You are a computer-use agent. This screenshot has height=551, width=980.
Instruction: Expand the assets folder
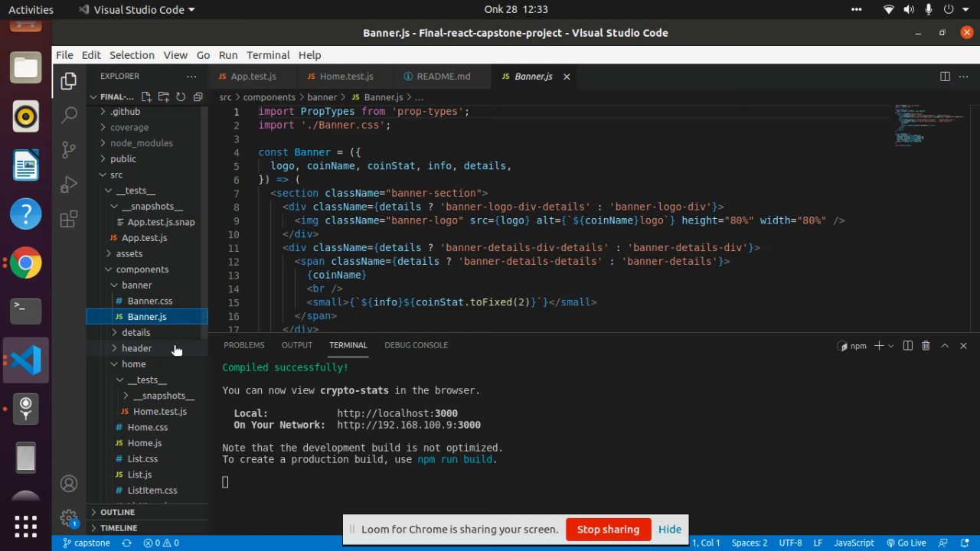coord(129,253)
